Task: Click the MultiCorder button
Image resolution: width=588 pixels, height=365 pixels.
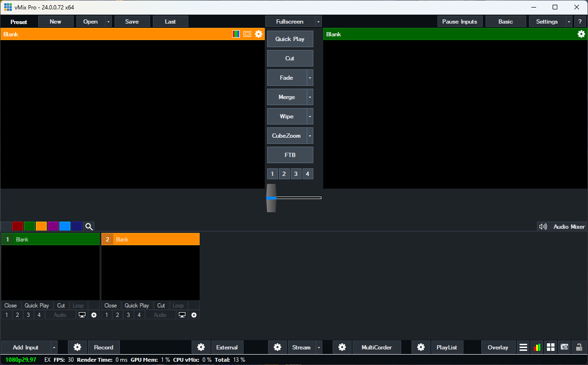Action: coord(377,347)
